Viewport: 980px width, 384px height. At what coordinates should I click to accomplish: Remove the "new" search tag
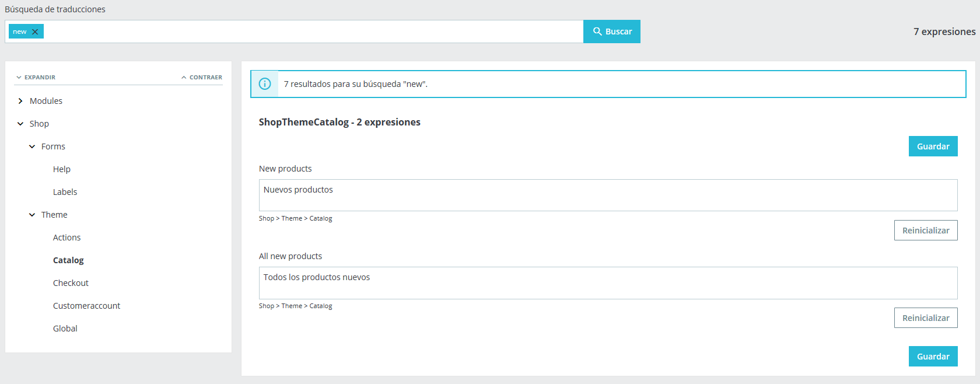(35, 32)
